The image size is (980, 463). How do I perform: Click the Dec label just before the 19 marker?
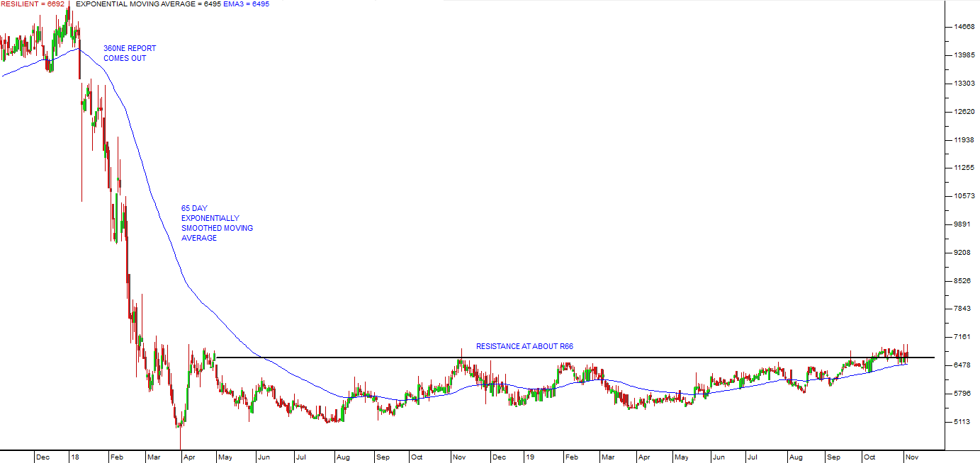point(500,457)
